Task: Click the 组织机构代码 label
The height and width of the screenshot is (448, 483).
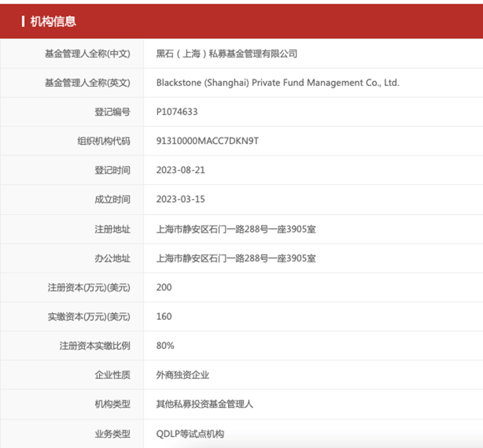Action: (x=104, y=141)
